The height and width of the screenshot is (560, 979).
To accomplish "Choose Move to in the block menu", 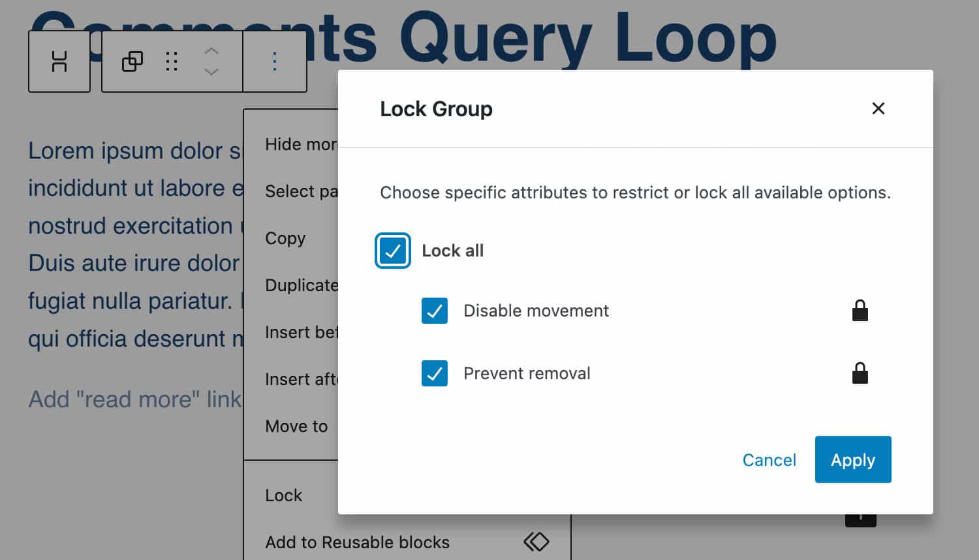I will pyautogui.click(x=296, y=426).
